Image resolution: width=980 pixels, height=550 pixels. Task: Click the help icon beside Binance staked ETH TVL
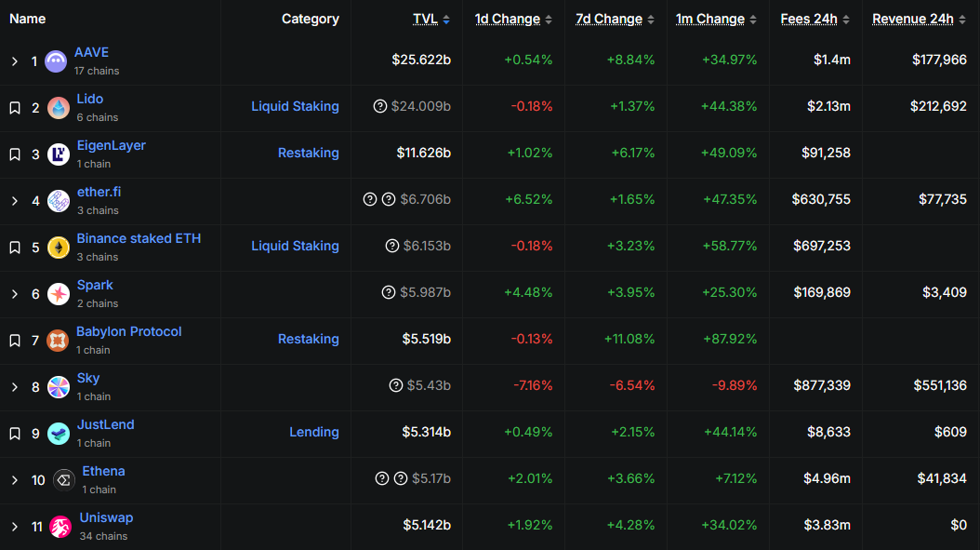[391, 246]
